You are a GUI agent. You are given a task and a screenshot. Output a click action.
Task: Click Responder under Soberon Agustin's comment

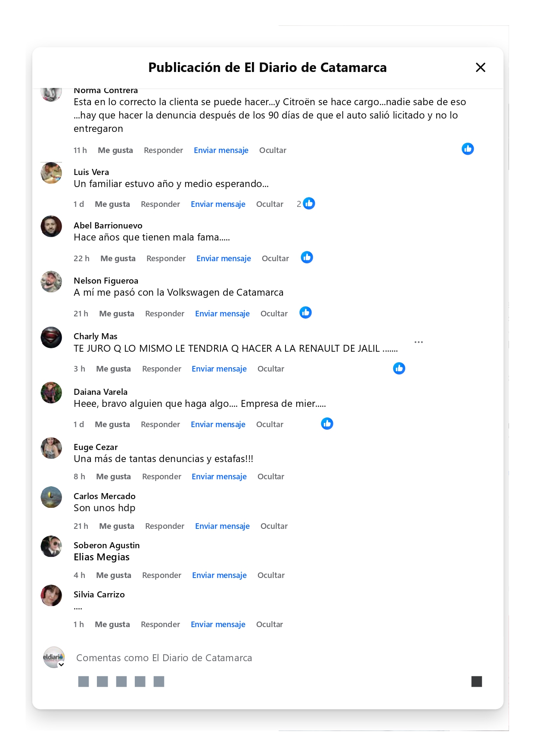tap(161, 575)
